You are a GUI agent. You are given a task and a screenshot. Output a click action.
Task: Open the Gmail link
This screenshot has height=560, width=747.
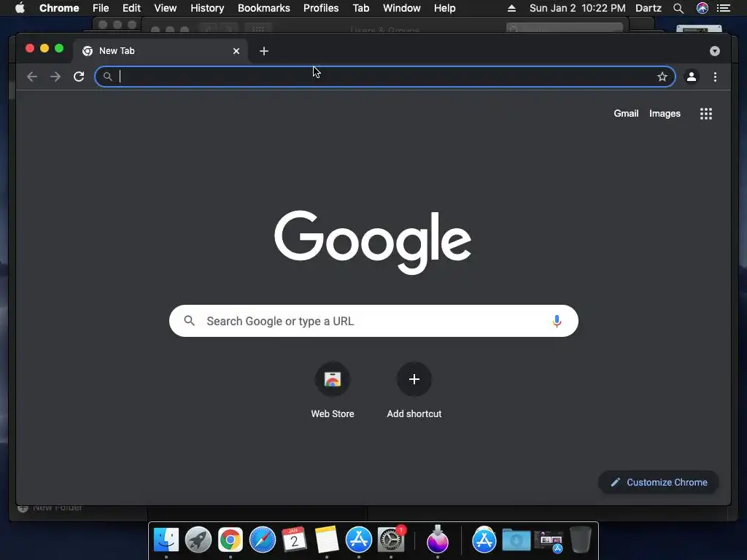tap(626, 113)
